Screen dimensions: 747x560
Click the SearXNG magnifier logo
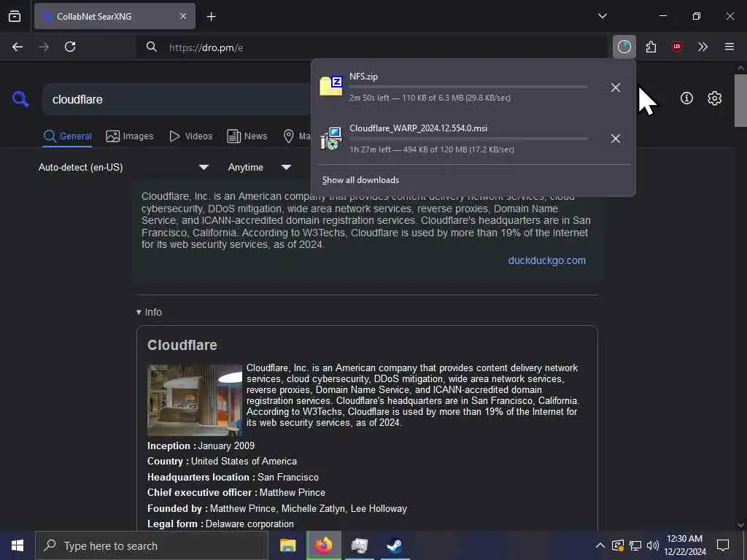point(20,99)
